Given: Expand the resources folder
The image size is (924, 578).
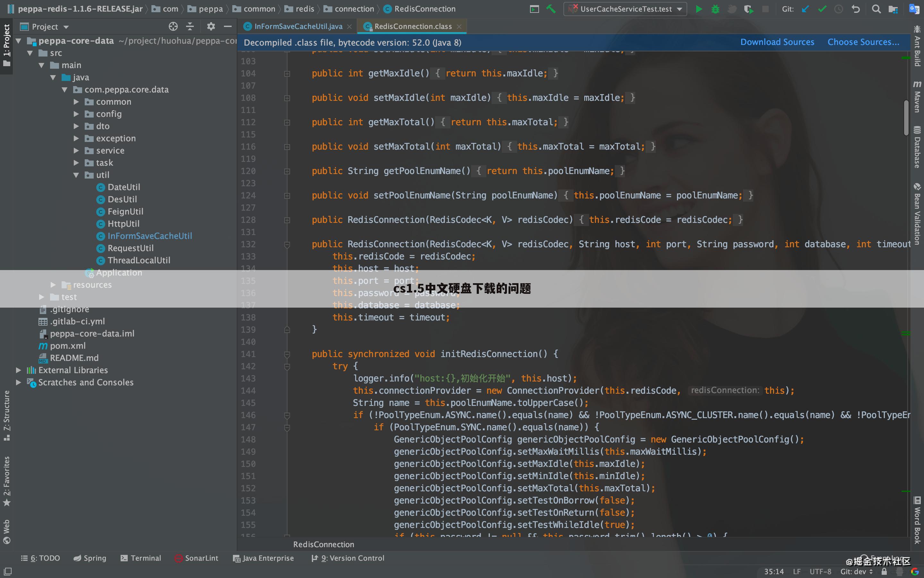Looking at the screenshot, I should point(53,285).
